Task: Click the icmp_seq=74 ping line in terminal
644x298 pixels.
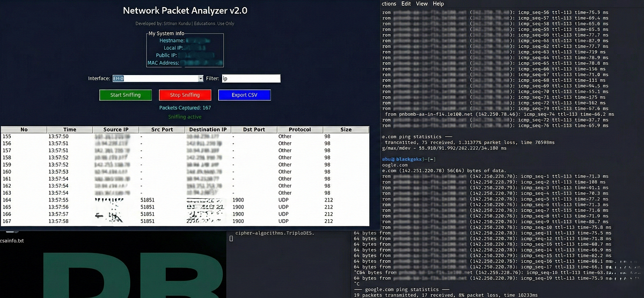Action: pyautogui.click(x=500, y=114)
